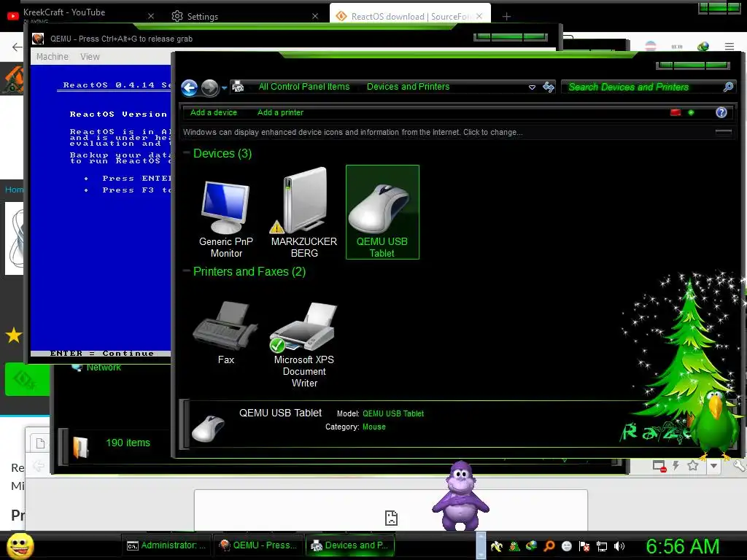The image size is (747, 560).
Task: Select the MARKZUCKERBERG device
Action: click(x=304, y=213)
